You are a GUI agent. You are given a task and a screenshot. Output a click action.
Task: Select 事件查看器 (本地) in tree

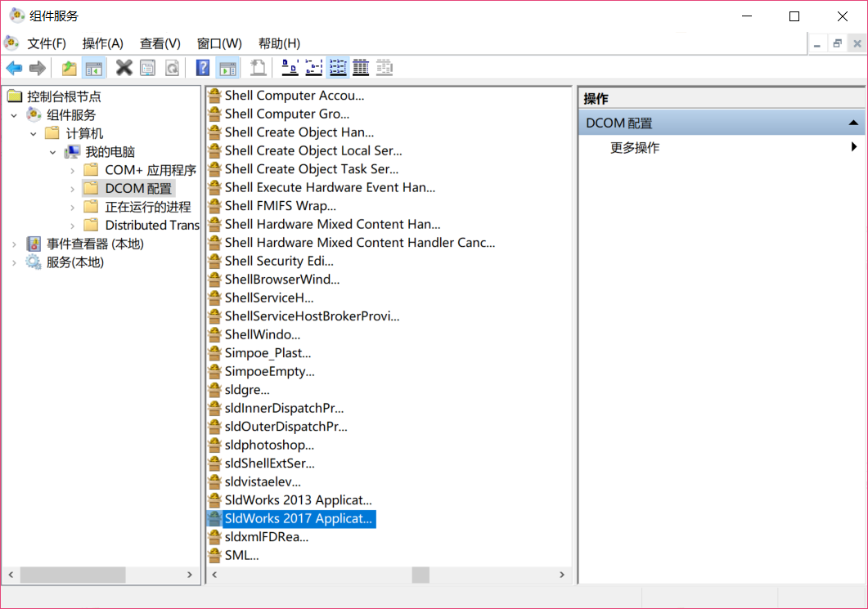95,244
